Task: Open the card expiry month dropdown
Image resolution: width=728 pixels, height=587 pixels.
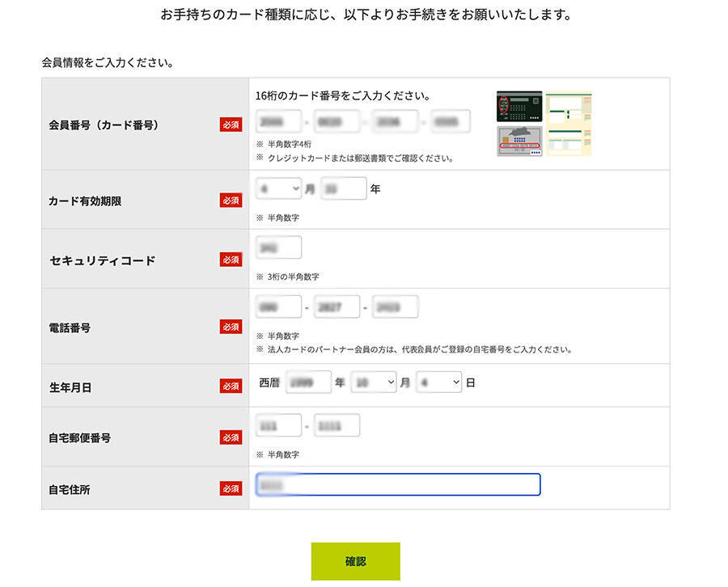Action: [277, 188]
